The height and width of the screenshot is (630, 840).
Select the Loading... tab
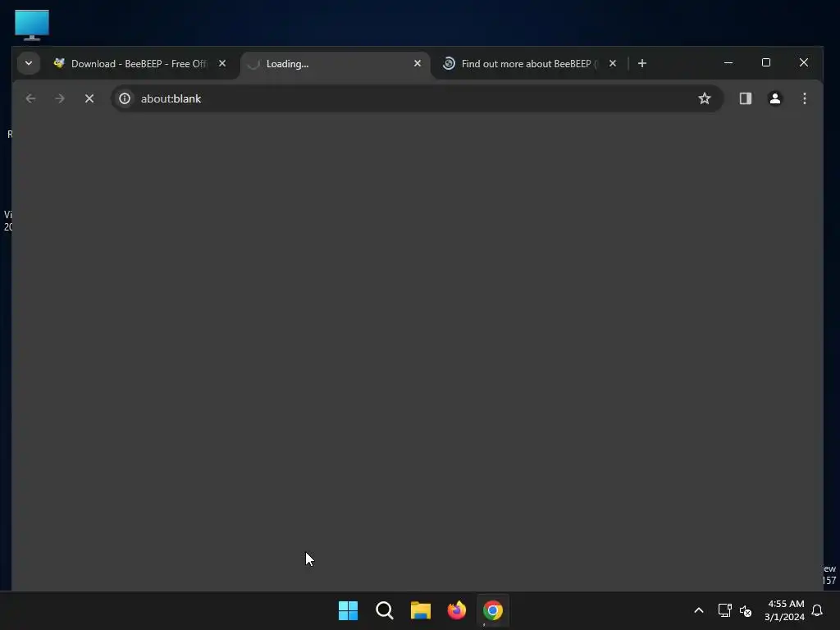[x=335, y=64]
